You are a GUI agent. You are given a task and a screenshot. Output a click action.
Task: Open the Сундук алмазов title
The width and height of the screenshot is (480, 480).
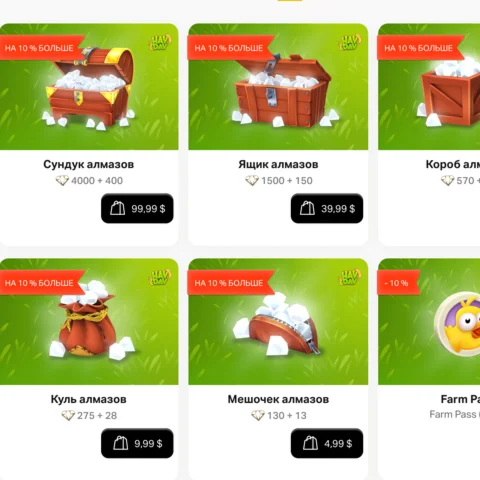89,164
